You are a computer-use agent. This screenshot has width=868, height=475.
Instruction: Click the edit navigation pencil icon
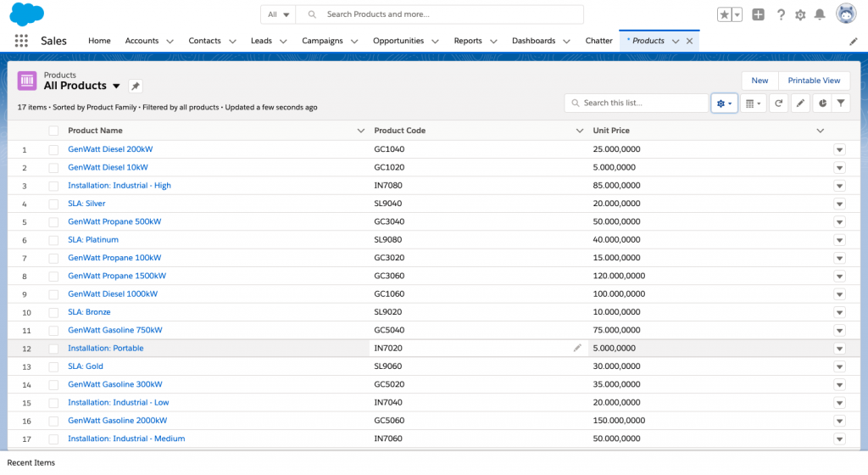(x=853, y=42)
